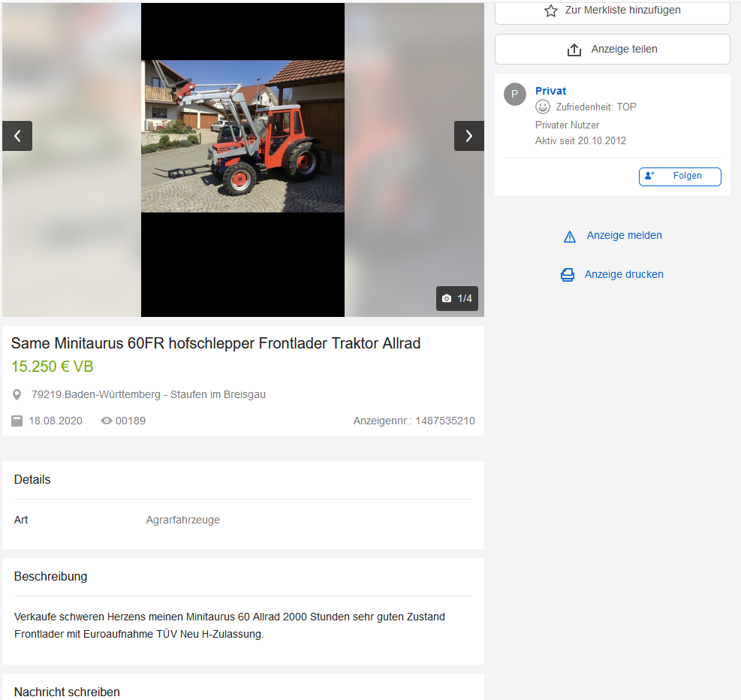Click the eye views counter icon
Screen dimensions: 741x700
[x=107, y=421]
